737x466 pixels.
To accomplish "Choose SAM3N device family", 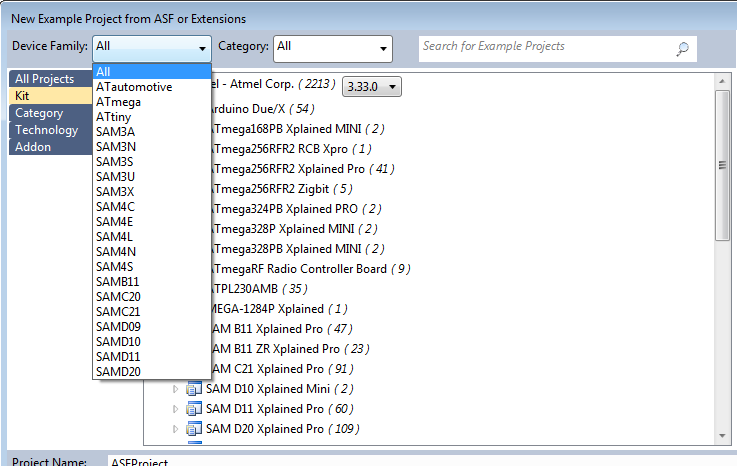I will (x=152, y=147).
